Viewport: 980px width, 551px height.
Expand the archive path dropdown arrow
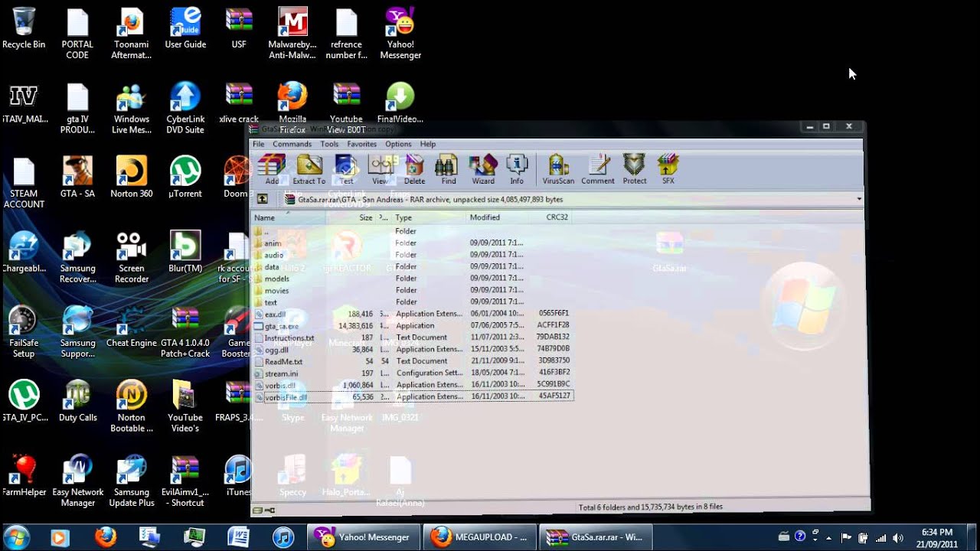(x=859, y=199)
